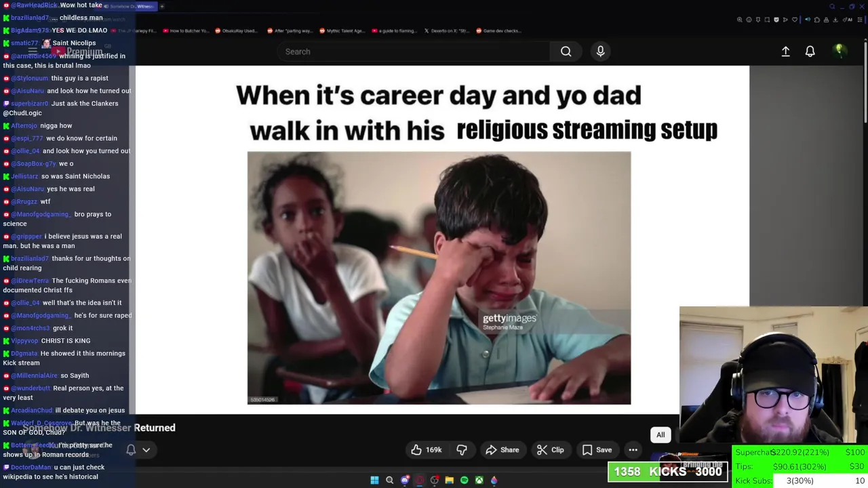Image resolution: width=868 pixels, height=488 pixels.
Task: Click the Clip button
Action: 550,450
